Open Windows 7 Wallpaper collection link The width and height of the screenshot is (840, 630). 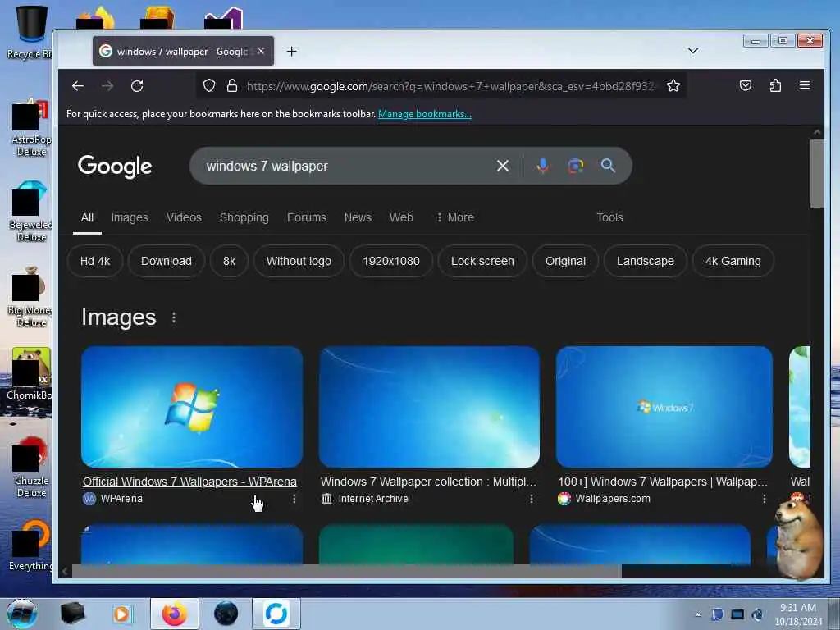[x=428, y=482]
